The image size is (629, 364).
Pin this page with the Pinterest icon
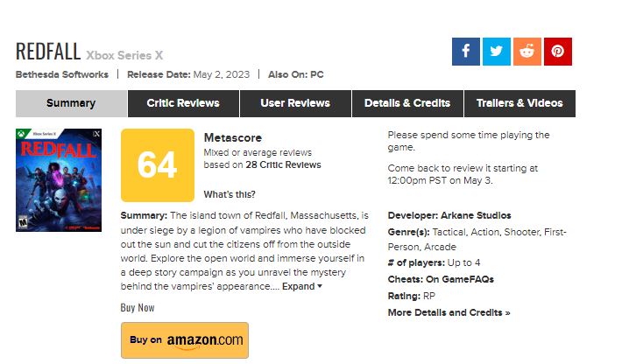[558, 52]
